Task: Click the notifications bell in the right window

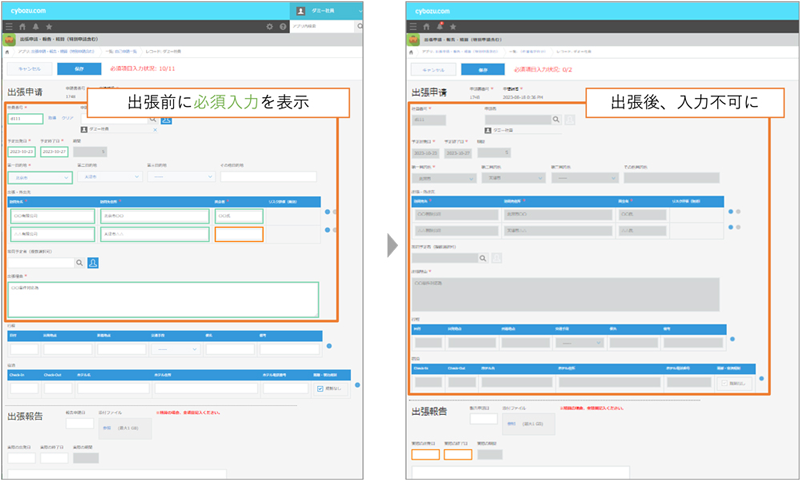Action: pos(440,26)
